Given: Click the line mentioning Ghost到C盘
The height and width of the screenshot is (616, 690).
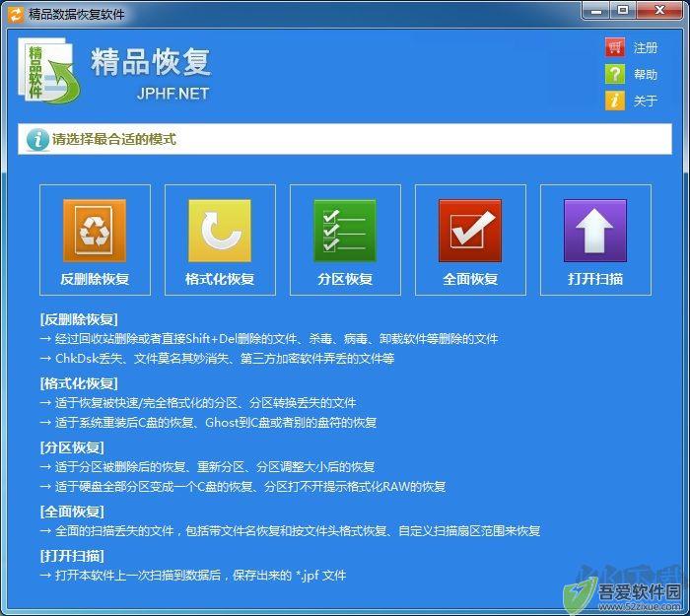Looking at the screenshot, I should click(x=208, y=423).
